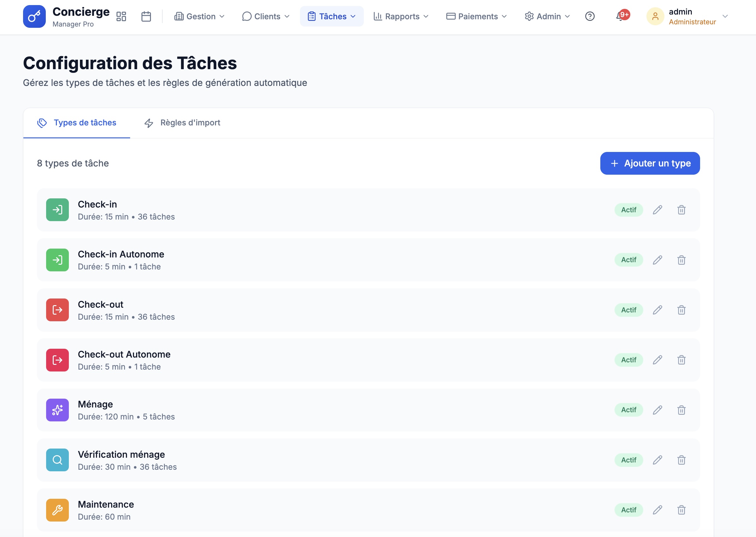The width and height of the screenshot is (756, 537).
Task: Switch to the Règles d'import tab
Action: click(190, 123)
